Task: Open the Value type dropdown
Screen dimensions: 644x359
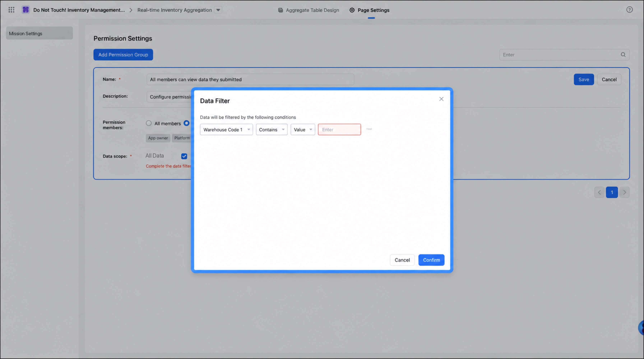Action: (302, 130)
